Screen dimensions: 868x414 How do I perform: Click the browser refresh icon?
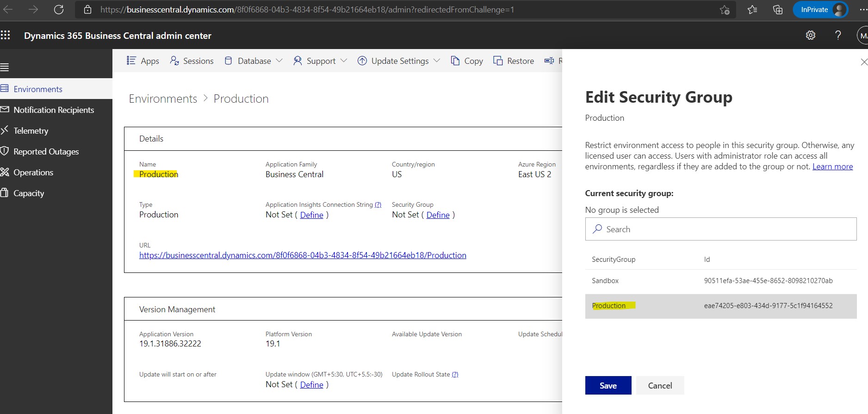pyautogui.click(x=59, y=10)
